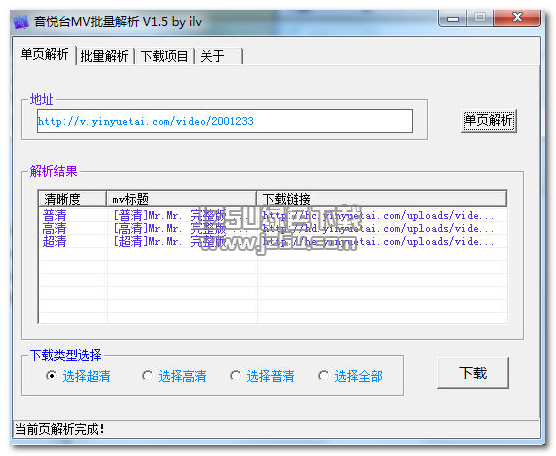Click the http://he.yinyuetai.com download link cell
The image size is (556, 456).
382,241
